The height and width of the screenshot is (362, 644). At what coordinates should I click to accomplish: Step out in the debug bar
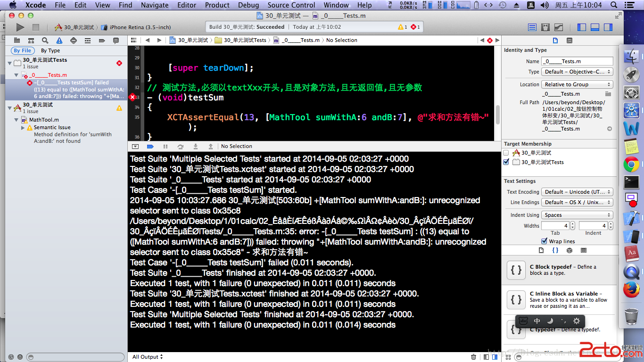coord(211,147)
